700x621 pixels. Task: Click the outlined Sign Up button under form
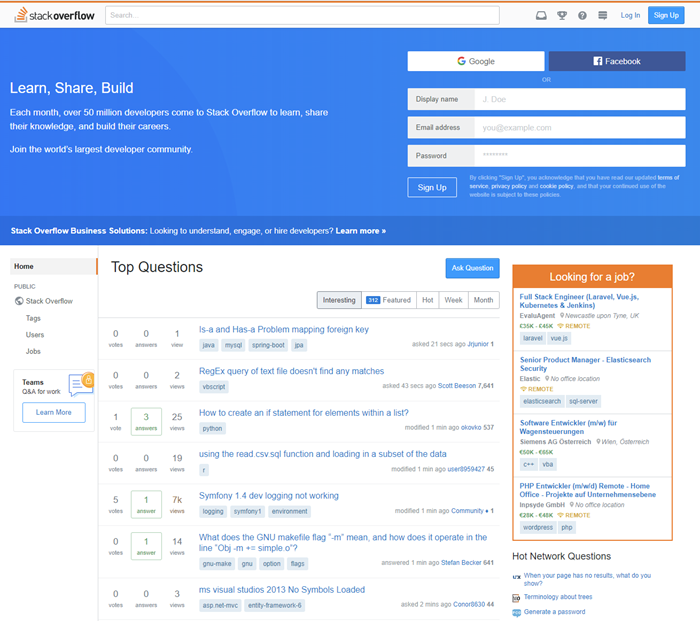click(x=432, y=188)
